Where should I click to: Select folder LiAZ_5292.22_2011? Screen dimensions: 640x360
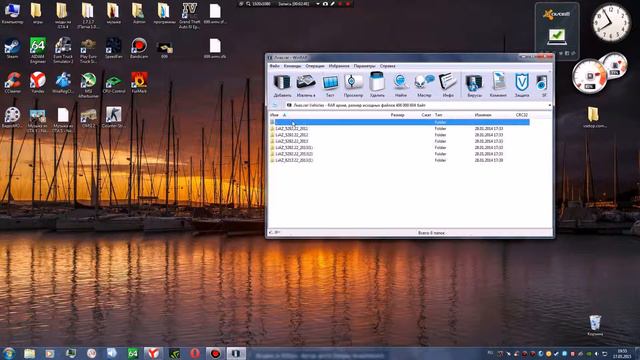tap(292, 129)
